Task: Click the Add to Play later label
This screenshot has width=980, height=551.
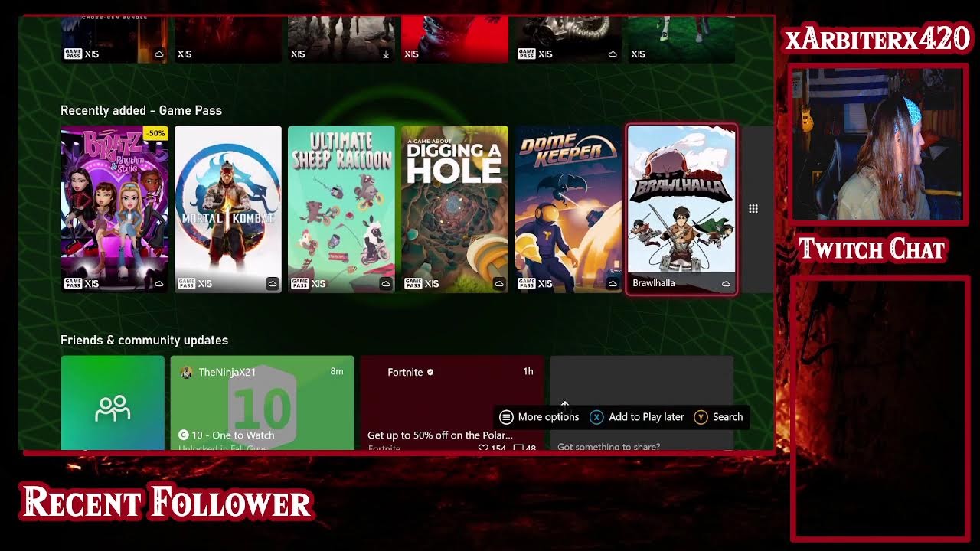Action: coord(646,417)
